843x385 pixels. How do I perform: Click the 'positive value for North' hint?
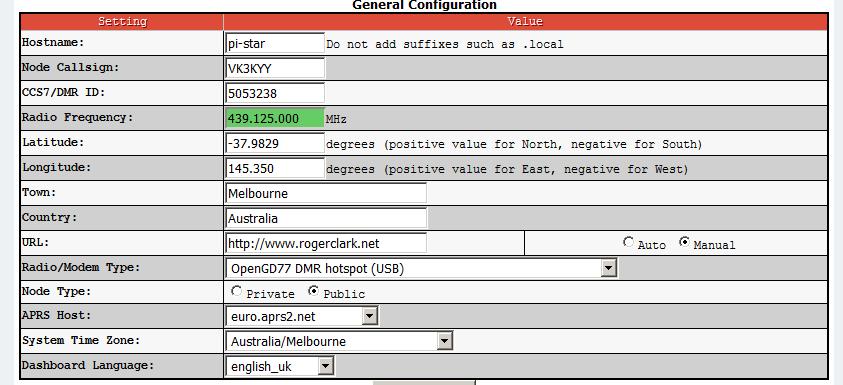click(514, 144)
